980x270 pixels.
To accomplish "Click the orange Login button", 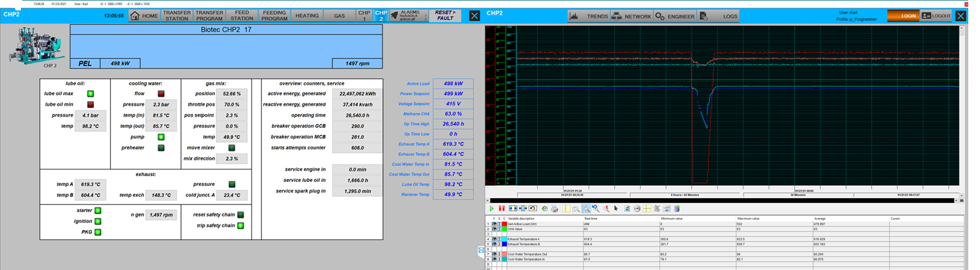I will pyautogui.click(x=902, y=16).
